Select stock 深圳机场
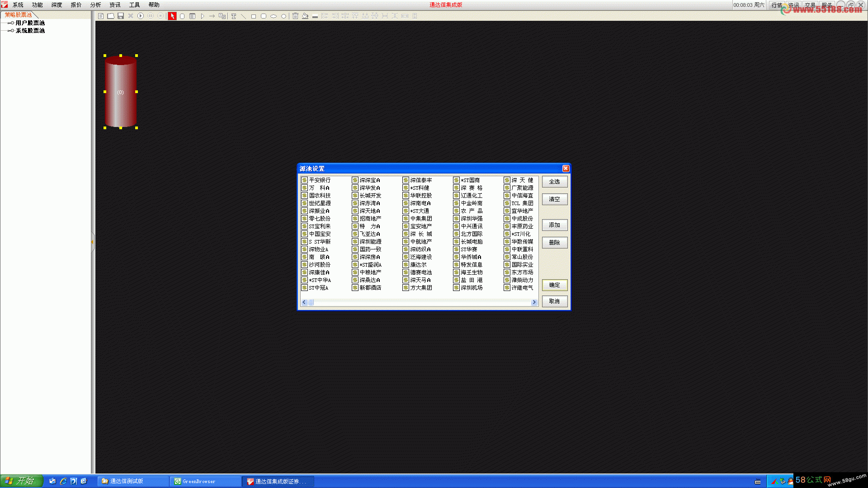The width and height of the screenshot is (868, 488). (468, 288)
